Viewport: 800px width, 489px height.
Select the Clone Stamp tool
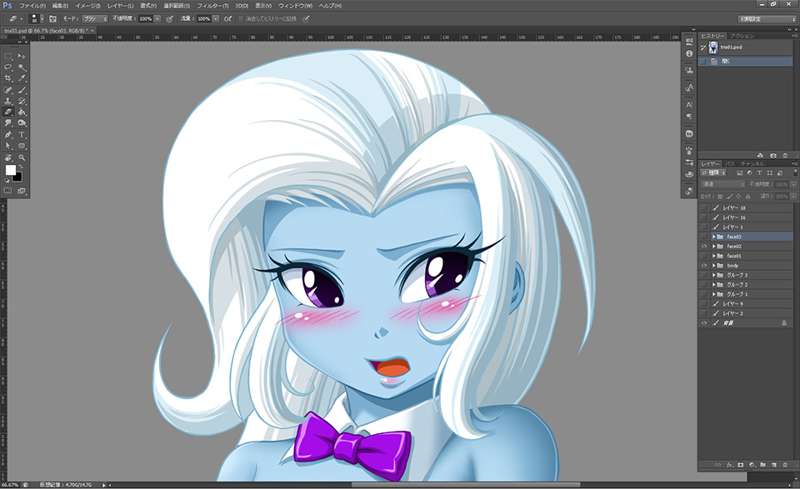(8, 101)
